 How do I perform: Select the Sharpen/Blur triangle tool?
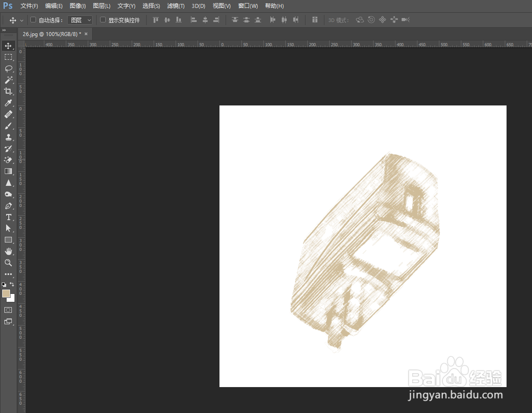pyautogui.click(x=8, y=183)
